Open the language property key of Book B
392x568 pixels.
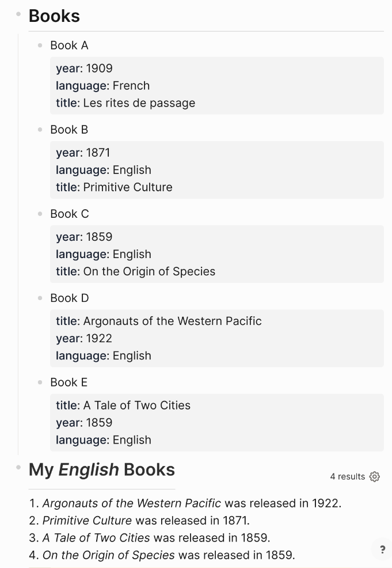(81, 170)
